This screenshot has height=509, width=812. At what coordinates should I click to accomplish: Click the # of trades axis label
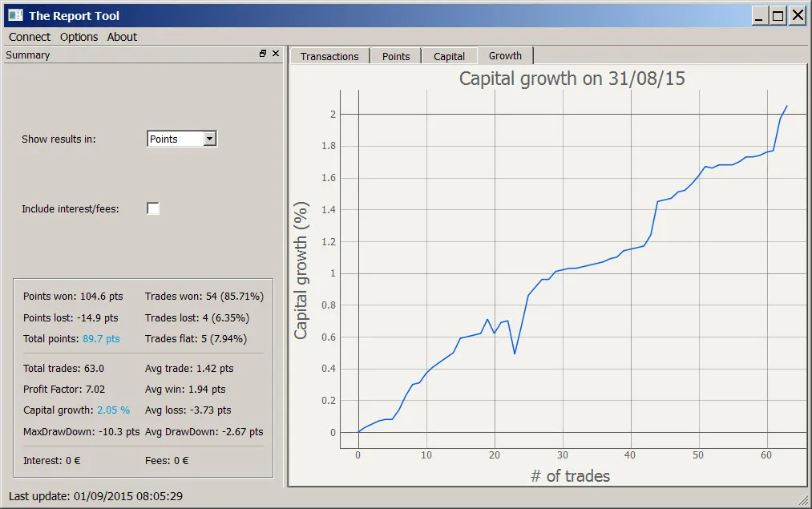[570, 476]
